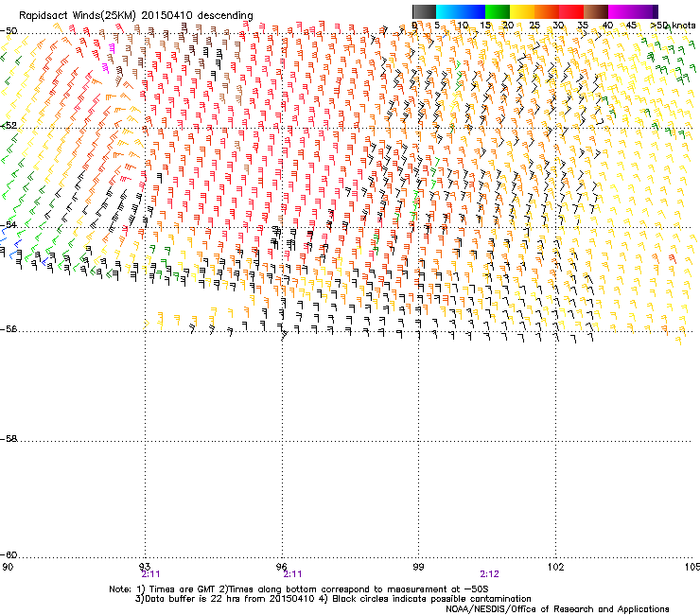Click the '45' legend scale label

point(630,26)
